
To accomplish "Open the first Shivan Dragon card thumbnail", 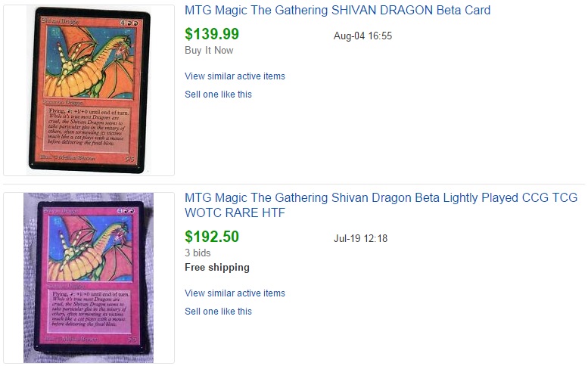I will pyautogui.click(x=89, y=90).
